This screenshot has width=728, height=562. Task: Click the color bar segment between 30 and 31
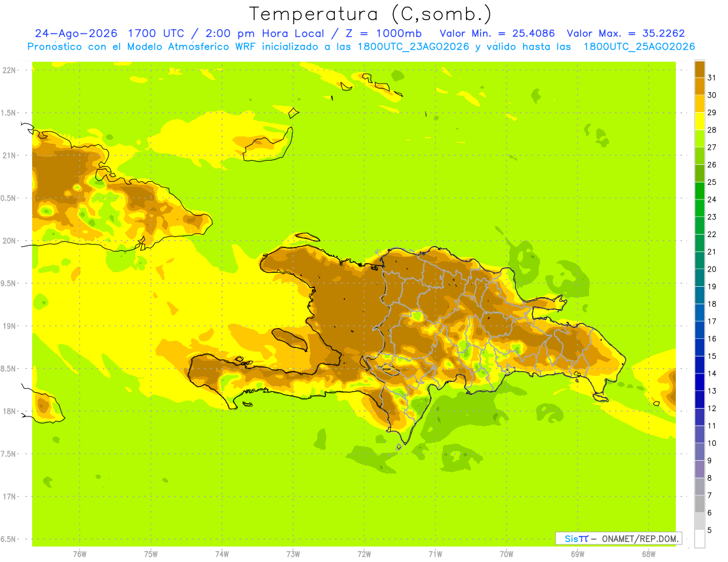click(x=699, y=86)
